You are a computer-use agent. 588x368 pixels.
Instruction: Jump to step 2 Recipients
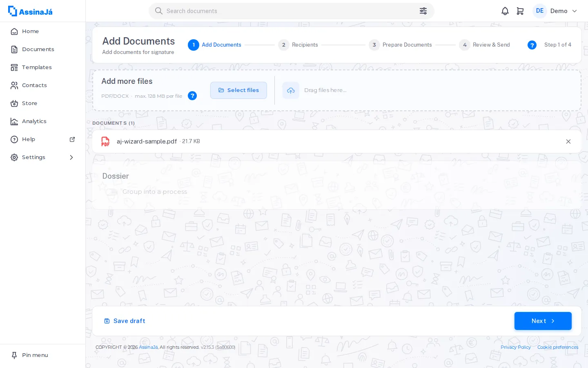pos(298,45)
